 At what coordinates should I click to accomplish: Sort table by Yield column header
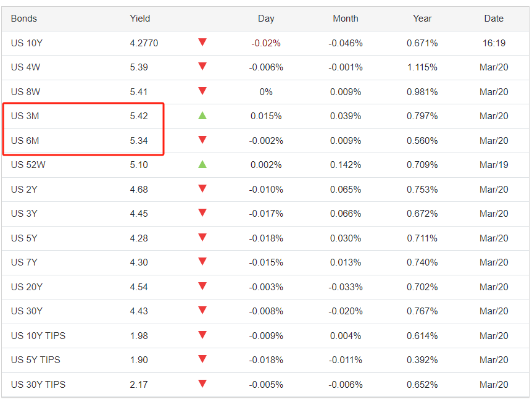pyautogui.click(x=140, y=19)
